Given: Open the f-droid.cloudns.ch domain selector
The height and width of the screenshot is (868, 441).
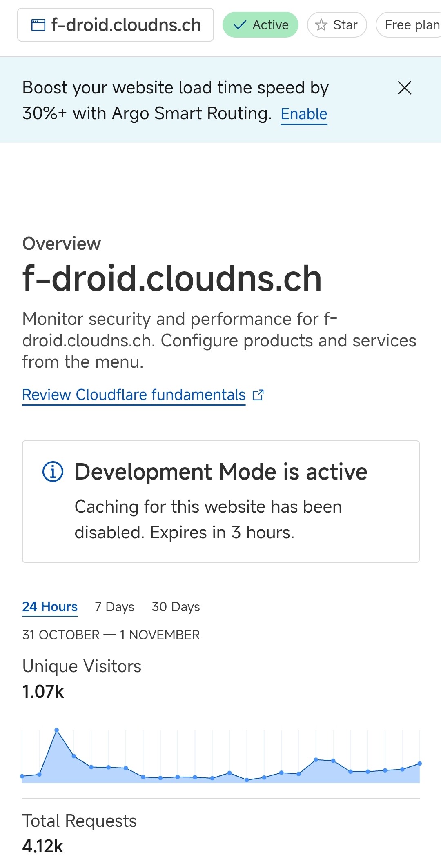Looking at the screenshot, I should (116, 25).
